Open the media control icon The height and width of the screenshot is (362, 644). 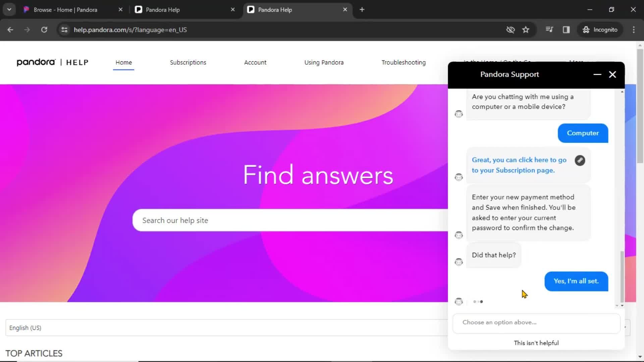[549, 30]
